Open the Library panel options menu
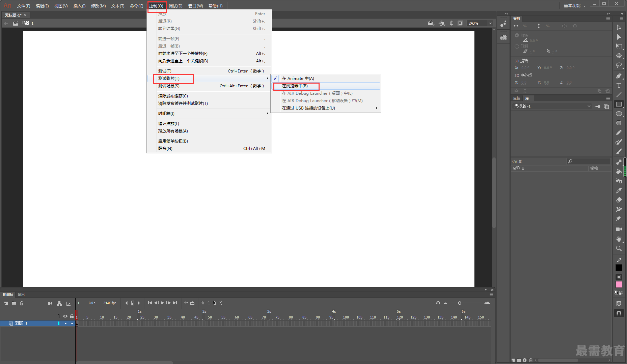Image resolution: width=627 pixels, height=364 pixels. [608, 98]
